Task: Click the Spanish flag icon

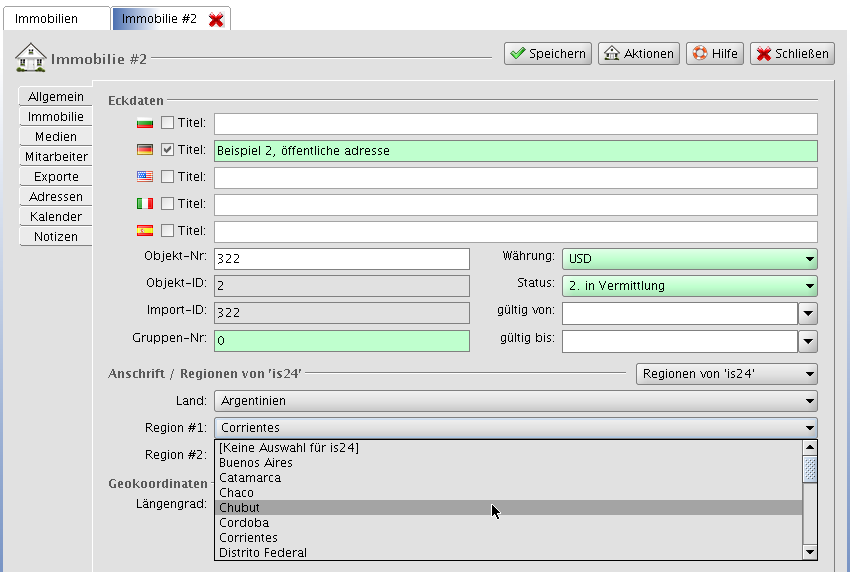Action: [x=145, y=231]
